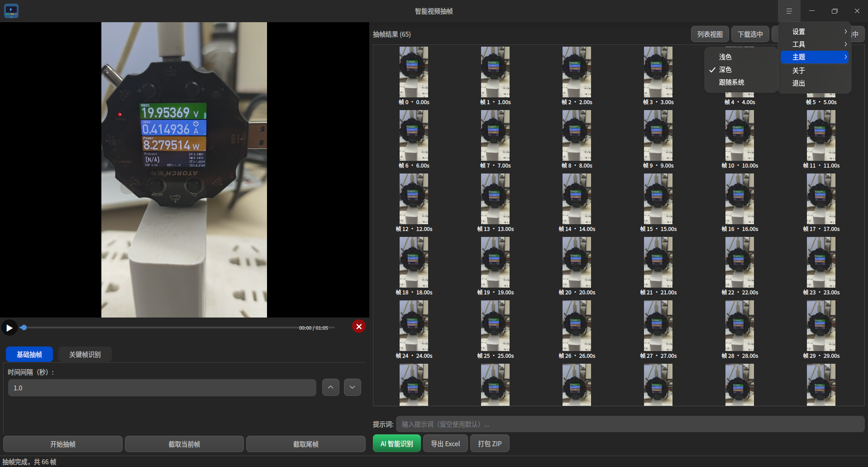Switch to the 关键帧识别 tab
The width and height of the screenshot is (868, 467).
(85, 354)
